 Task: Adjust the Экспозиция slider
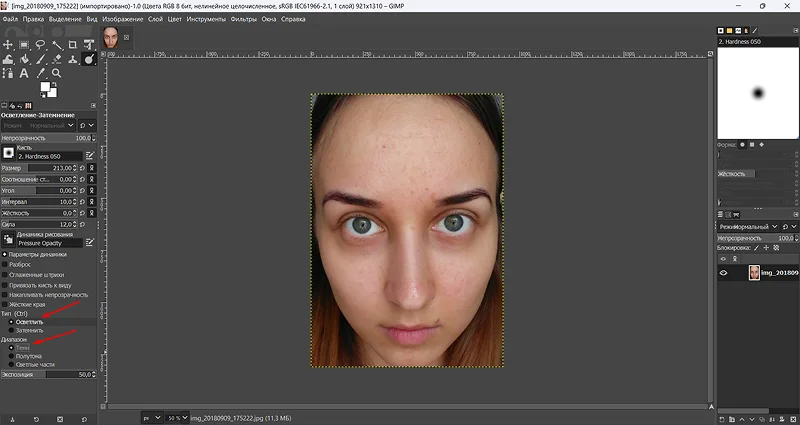[x=46, y=374]
